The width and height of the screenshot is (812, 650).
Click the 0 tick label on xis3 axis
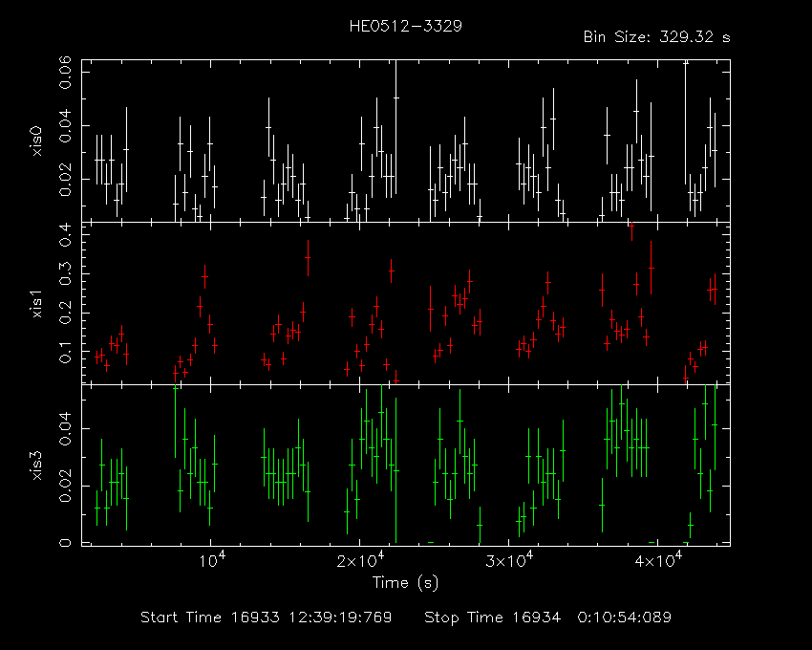[65, 543]
